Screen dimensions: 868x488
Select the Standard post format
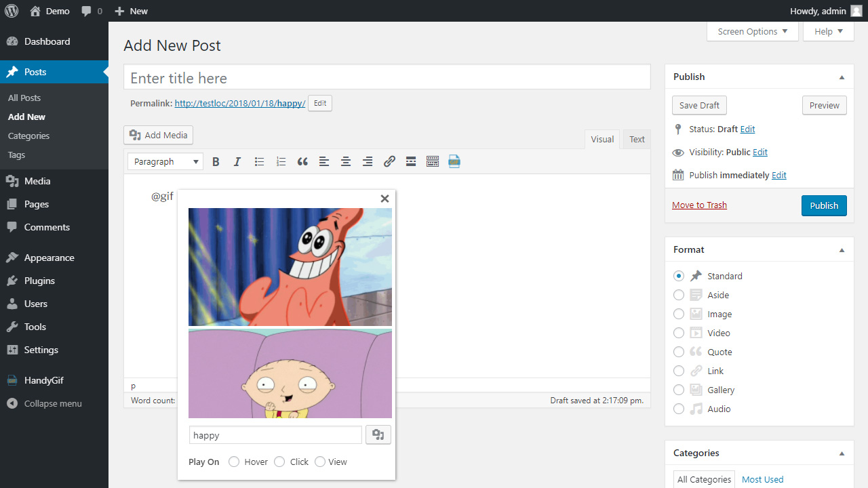point(679,276)
